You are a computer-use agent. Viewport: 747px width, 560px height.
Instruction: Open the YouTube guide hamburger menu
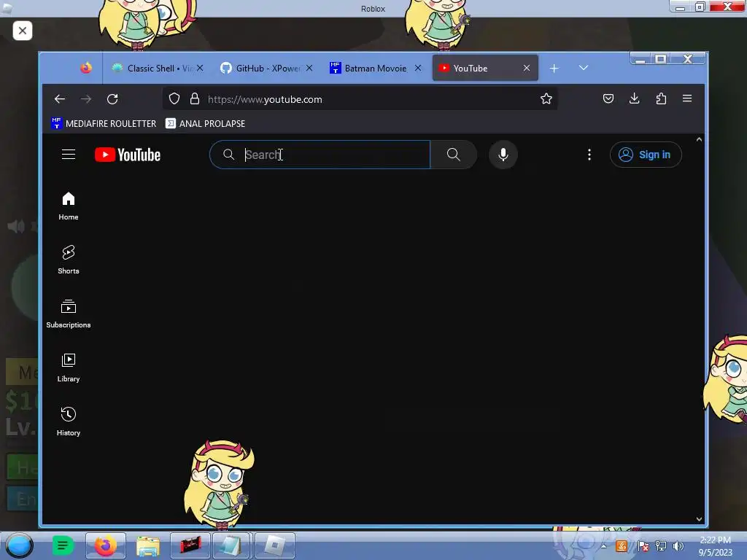69,155
